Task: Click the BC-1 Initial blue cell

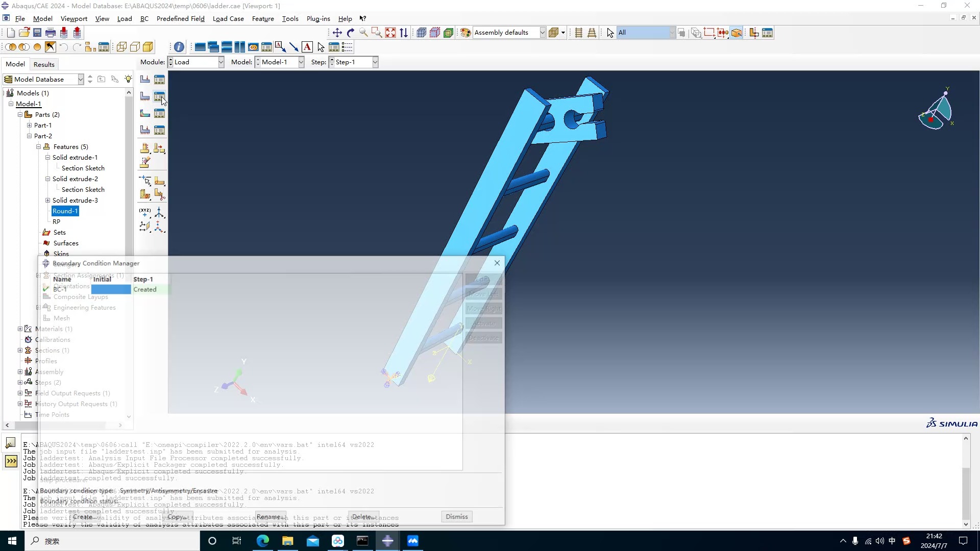Action: coord(111,289)
